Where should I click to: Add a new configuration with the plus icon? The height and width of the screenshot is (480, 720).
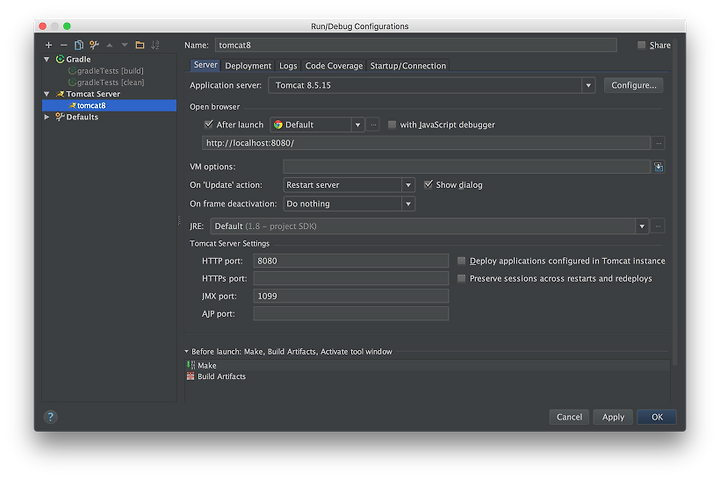pos(49,45)
